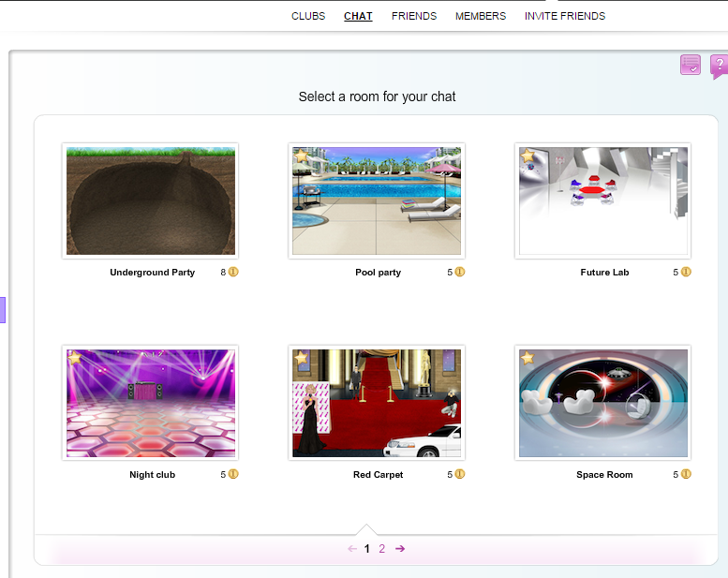
Task: Click the star badge on Night club thumbnail
Action: pyautogui.click(x=74, y=358)
